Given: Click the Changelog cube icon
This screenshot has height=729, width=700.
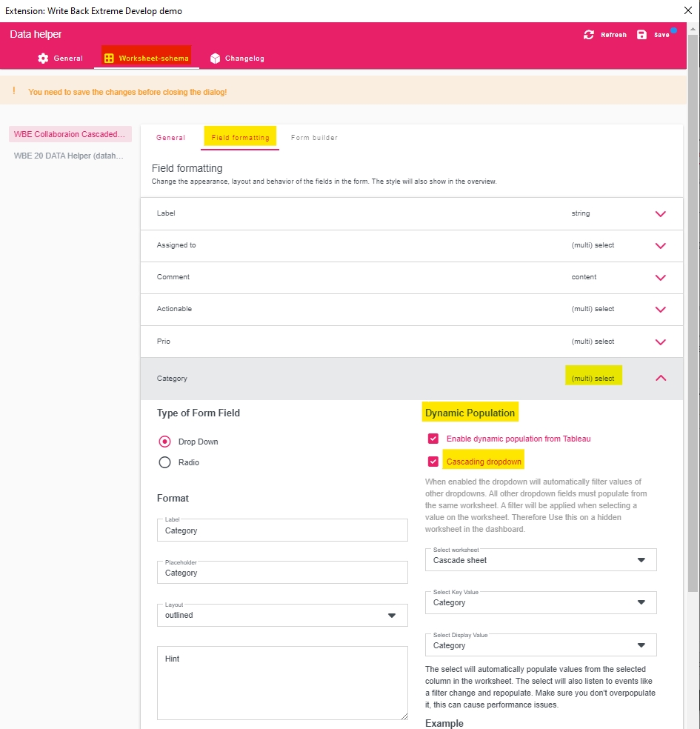Looking at the screenshot, I should coord(215,58).
